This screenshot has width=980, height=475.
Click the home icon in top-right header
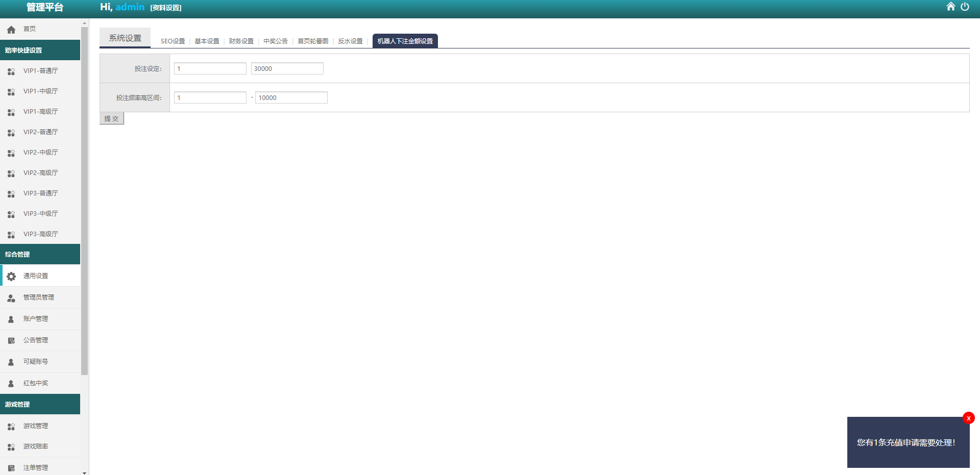[x=950, y=7]
